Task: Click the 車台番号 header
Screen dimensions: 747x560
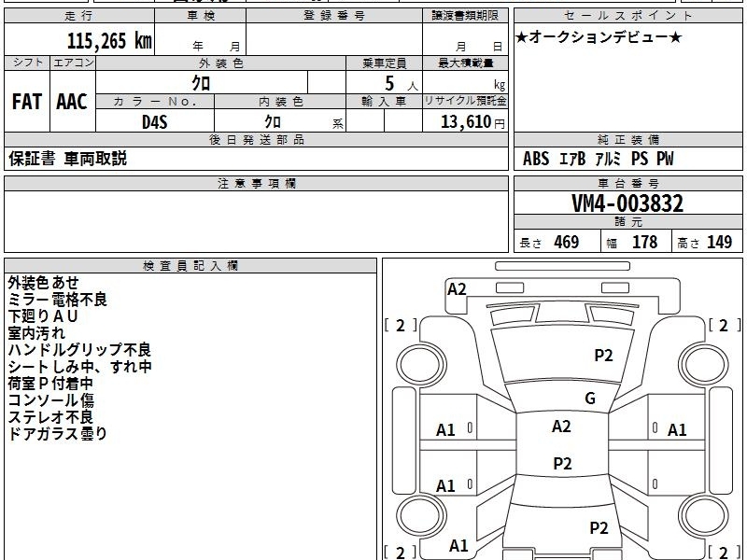Action: (627, 183)
